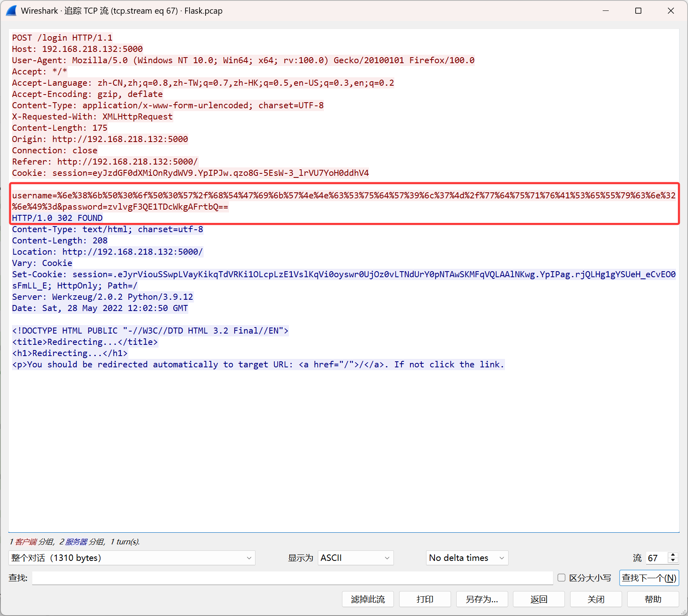The height and width of the screenshot is (616, 688).
Task: Click the 'Accept-Encoding: gzip, deflate' line
Action: pos(87,94)
